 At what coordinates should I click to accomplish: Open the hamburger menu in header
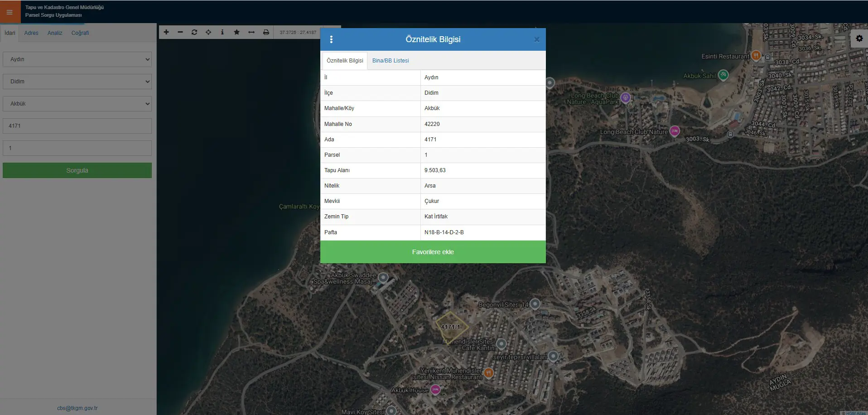tap(10, 12)
